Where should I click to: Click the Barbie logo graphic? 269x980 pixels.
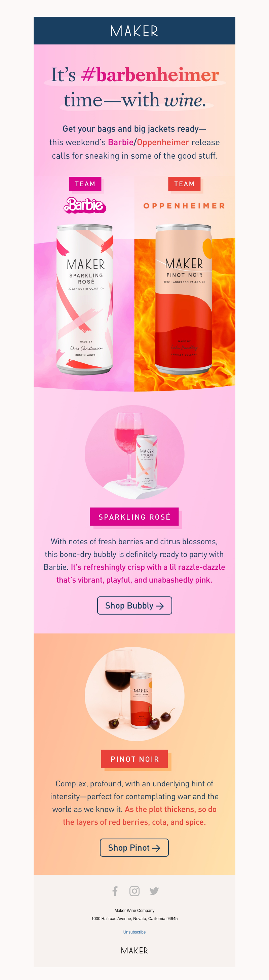coord(85,205)
